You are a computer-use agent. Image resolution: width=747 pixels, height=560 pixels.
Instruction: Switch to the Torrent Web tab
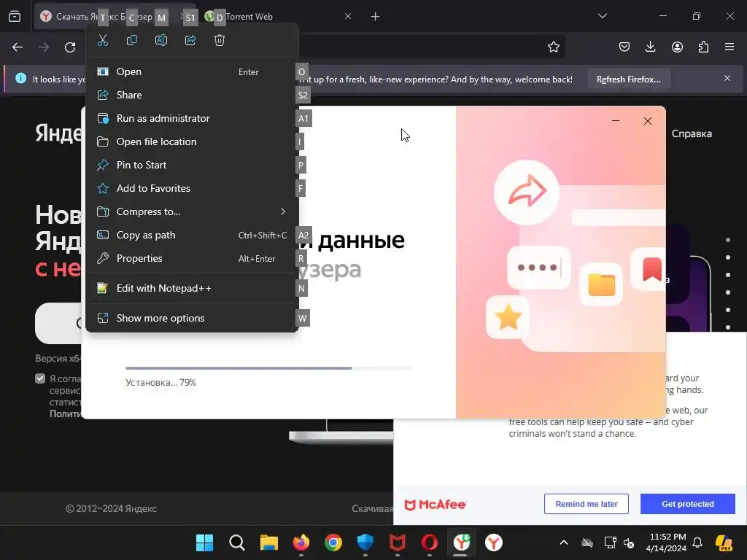279,17
